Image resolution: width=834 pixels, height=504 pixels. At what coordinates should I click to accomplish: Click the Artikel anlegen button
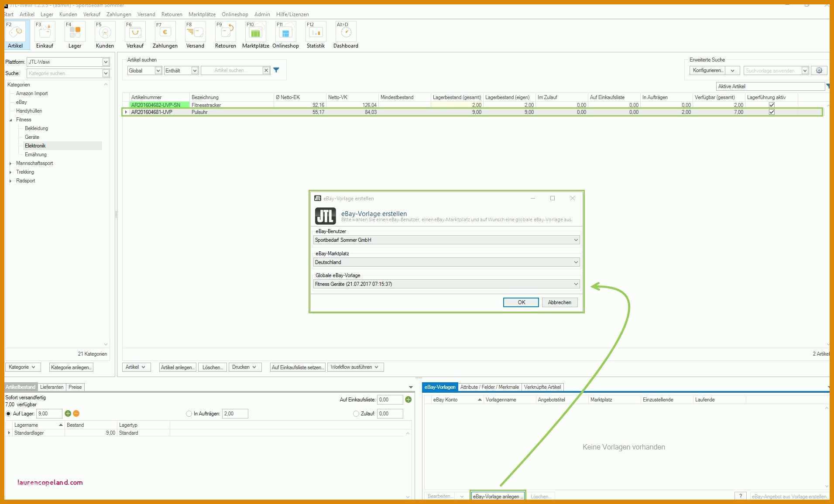178,367
